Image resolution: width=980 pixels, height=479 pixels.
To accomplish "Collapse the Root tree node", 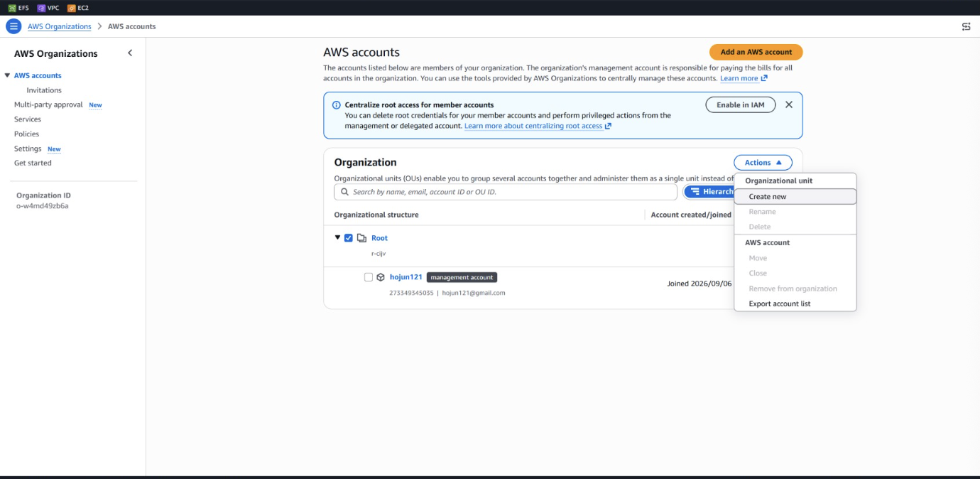I will pyautogui.click(x=337, y=237).
